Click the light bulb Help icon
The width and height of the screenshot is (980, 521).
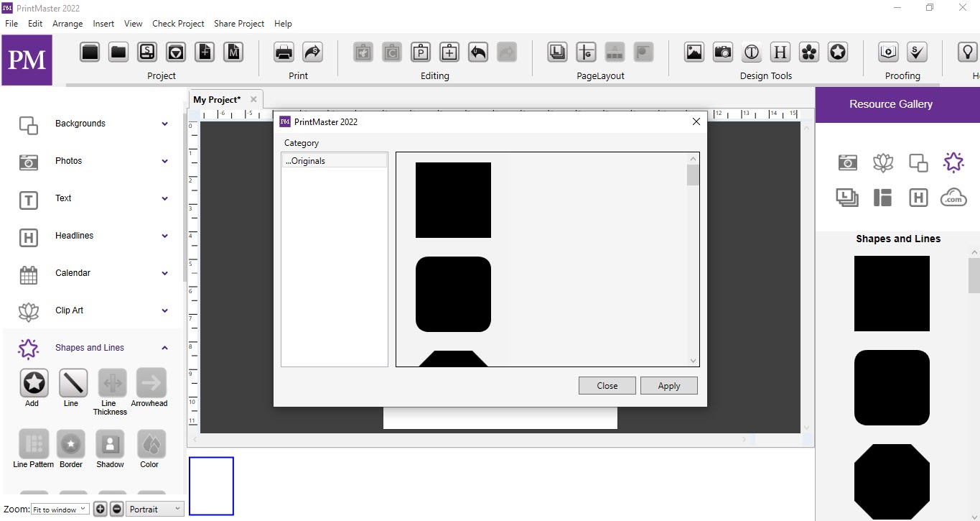[968, 52]
